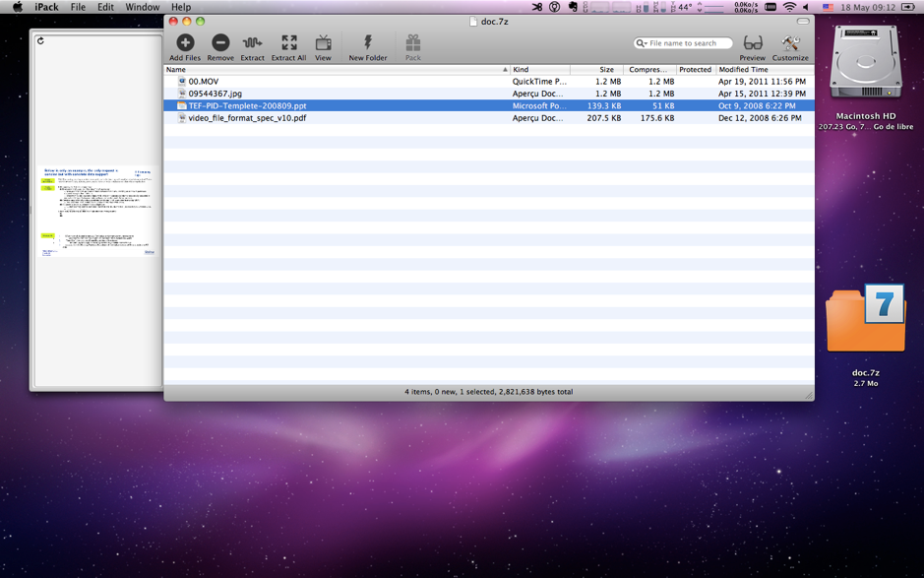The image size is (924, 578).
Task: Click the video_file_format_spec_v10.pdf file icon
Action: pos(182,118)
